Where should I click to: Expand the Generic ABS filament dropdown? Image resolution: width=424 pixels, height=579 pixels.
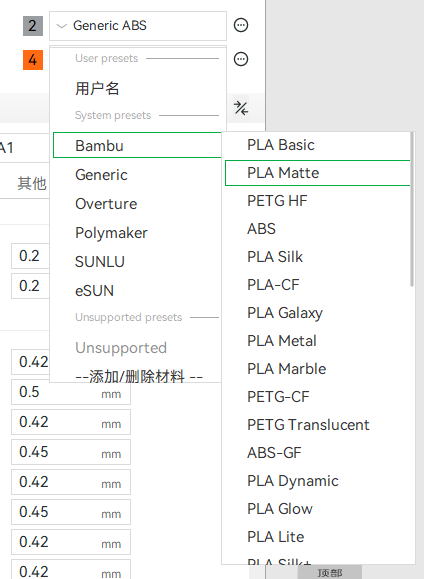coord(138,26)
